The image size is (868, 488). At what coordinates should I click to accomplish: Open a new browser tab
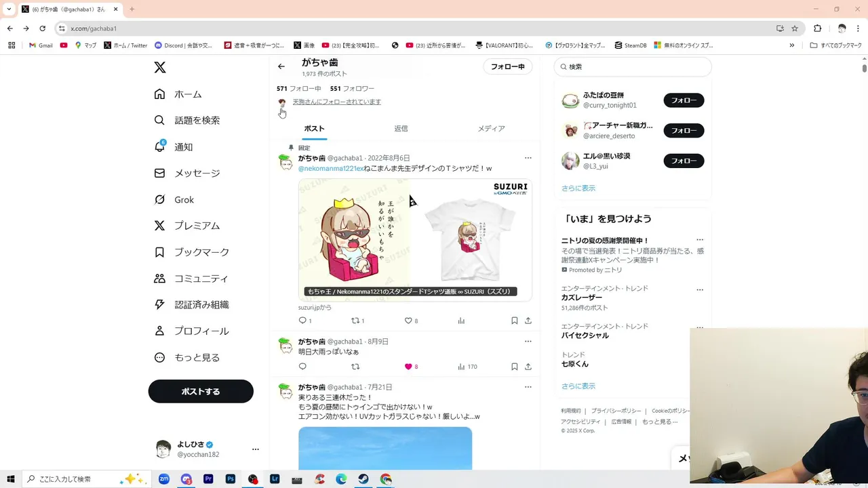(132, 9)
